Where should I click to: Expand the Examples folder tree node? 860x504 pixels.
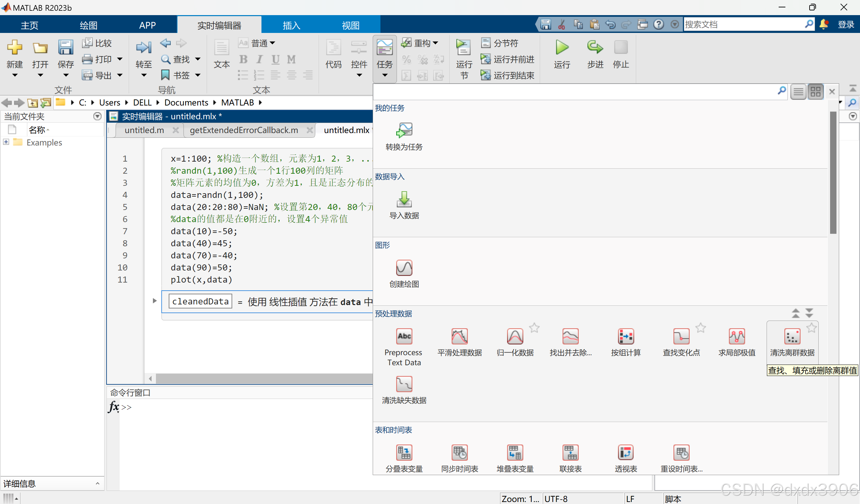6,142
